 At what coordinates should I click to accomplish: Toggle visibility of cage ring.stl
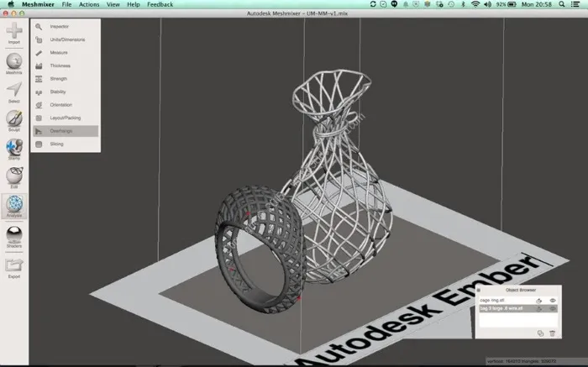coord(553,301)
